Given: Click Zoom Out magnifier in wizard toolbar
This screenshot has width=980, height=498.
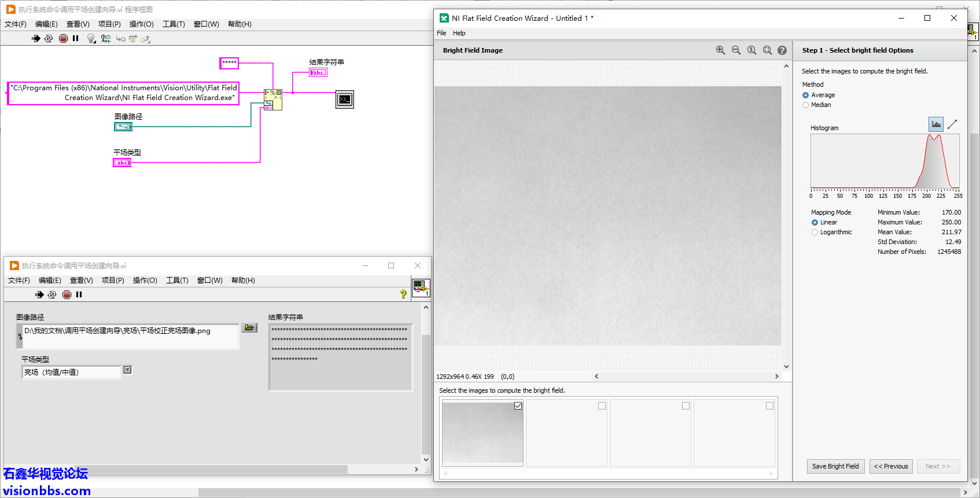Looking at the screenshot, I should 736,50.
